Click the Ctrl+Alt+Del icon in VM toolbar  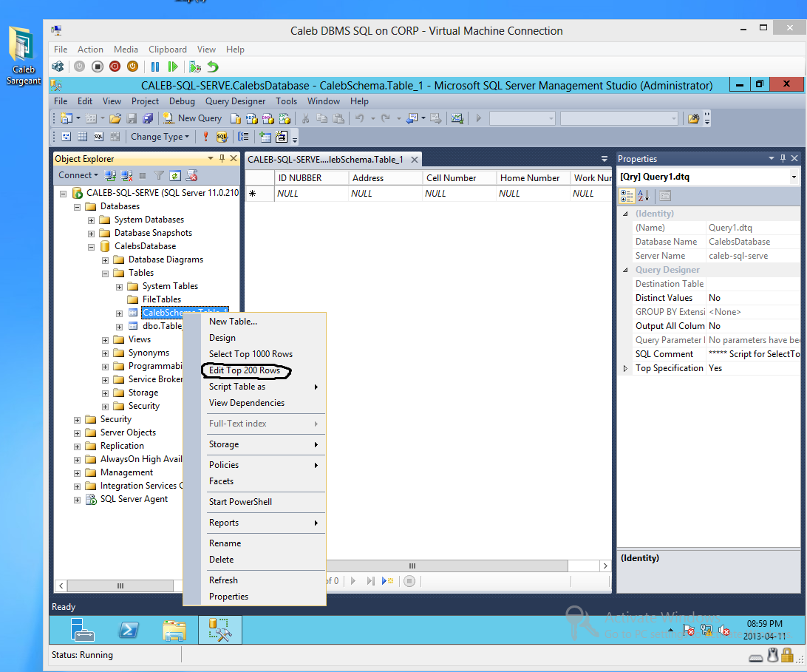58,67
